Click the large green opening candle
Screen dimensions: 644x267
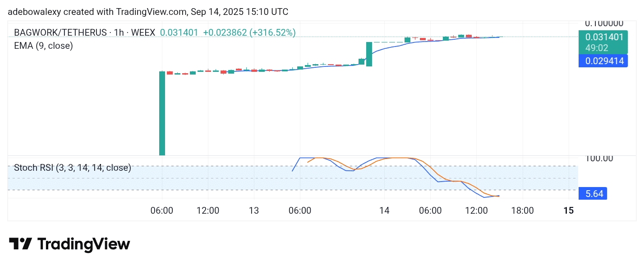162,113
